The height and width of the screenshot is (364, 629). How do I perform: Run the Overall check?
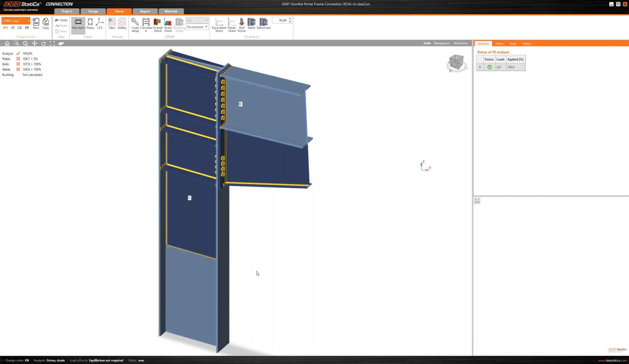157,24
